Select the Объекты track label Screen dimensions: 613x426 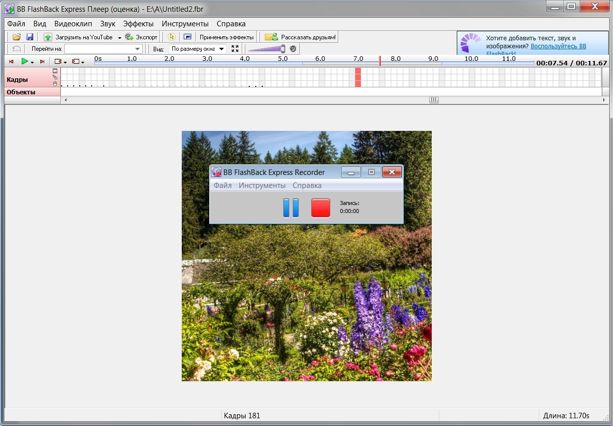pos(21,92)
